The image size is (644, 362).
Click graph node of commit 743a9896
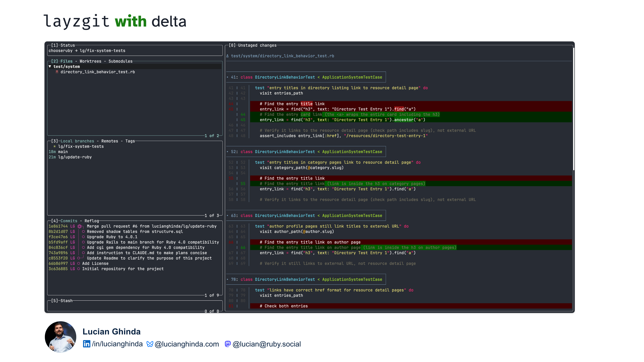pyautogui.click(x=83, y=253)
